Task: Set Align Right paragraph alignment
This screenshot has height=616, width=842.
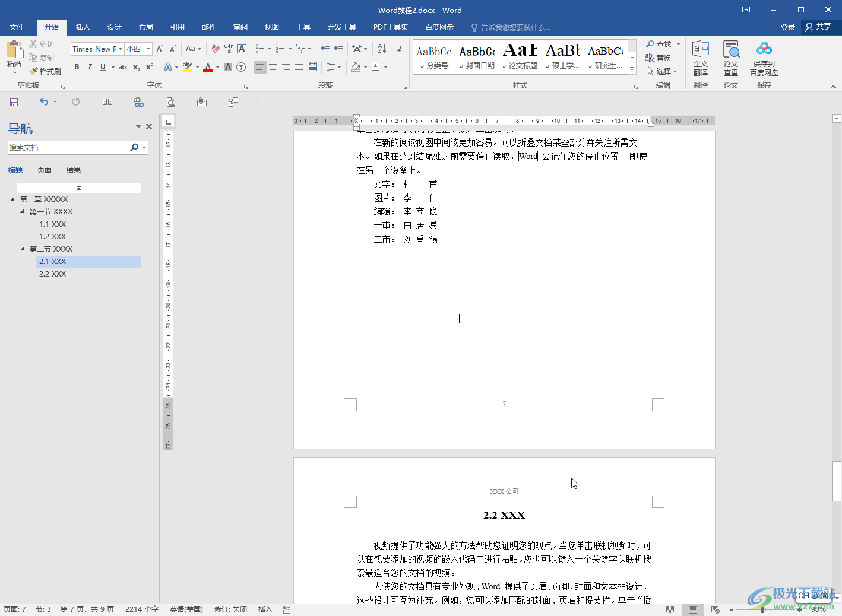Action: 286,67
